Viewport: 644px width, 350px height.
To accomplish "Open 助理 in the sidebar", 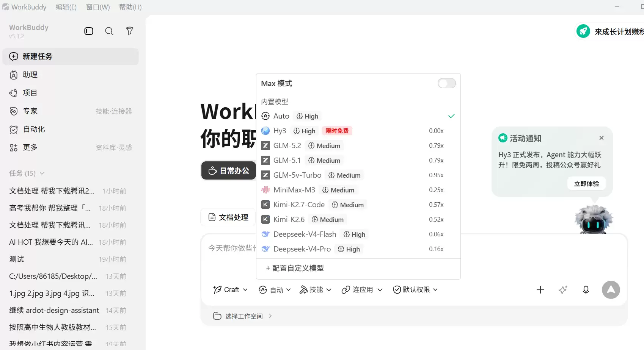I will tap(71, 75).
